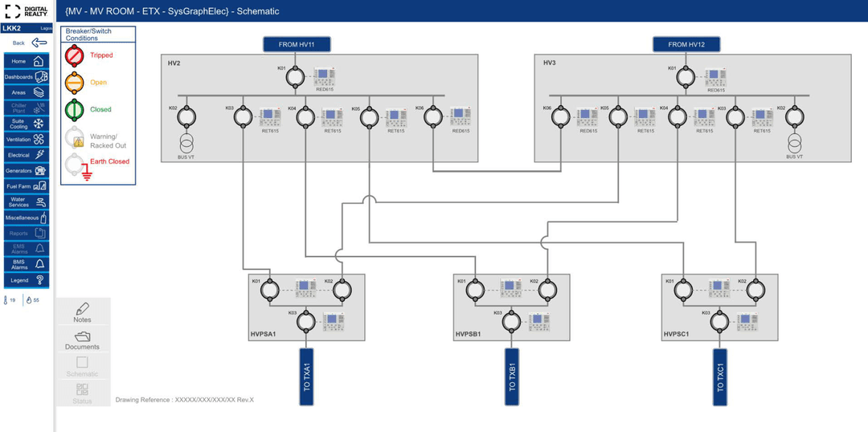This screenshot has height=432, width=868.
Task: Click the Notes pencil icon
Action: (x=82, y=308)
